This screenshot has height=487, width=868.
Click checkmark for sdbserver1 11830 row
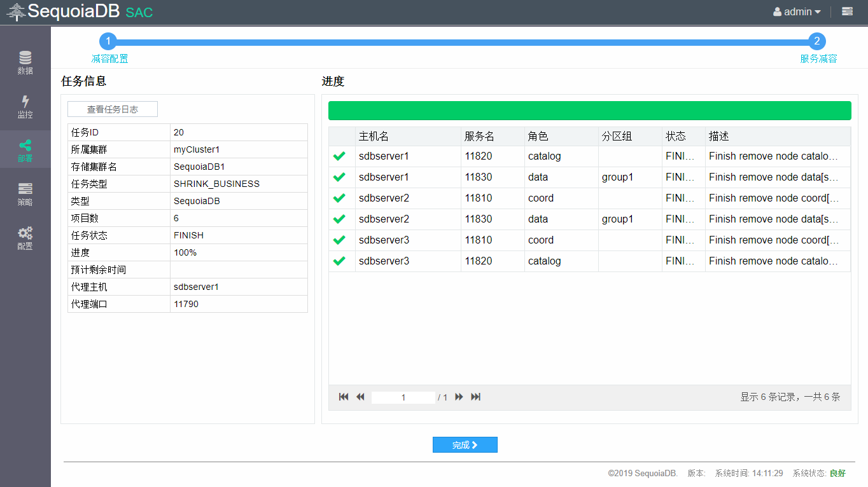point(339,177)
